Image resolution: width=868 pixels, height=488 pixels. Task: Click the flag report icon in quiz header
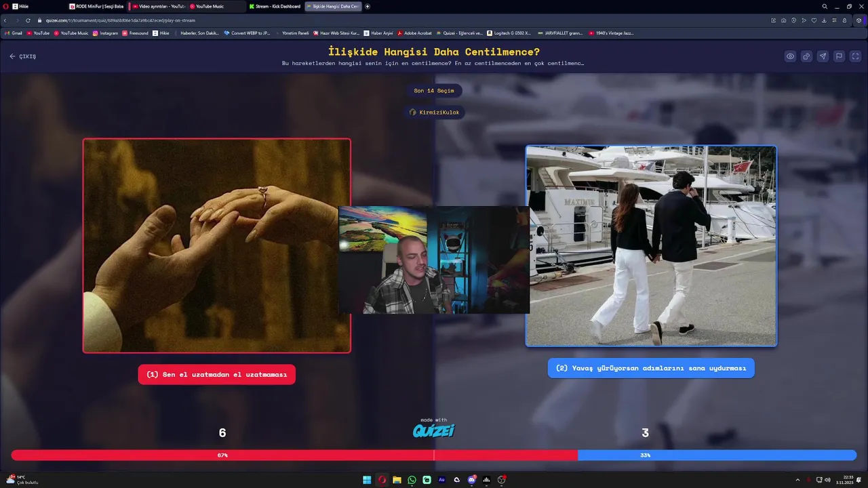tap(839, 56)
